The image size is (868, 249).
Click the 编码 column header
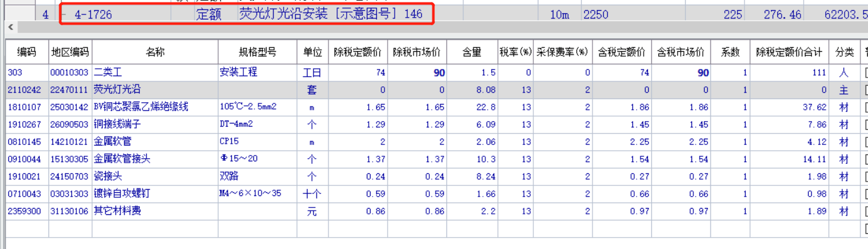(x=26, y=52)
